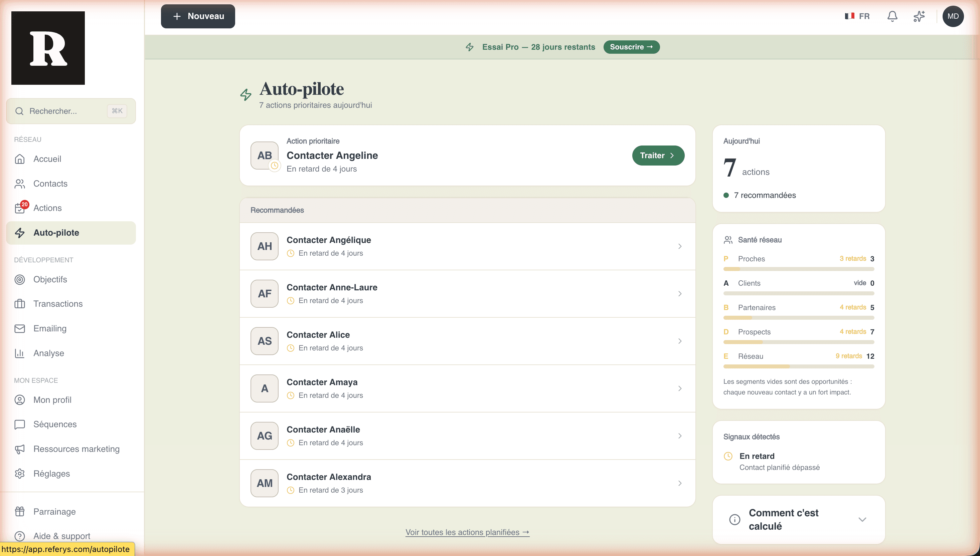Open Contacter Alice row chevron
This screenshot has width=980, height=556.
(680, 341)
